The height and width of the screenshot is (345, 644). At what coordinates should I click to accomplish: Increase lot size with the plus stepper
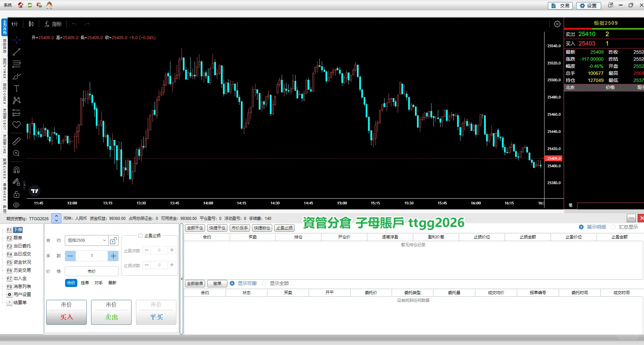(x=113, y=256)
